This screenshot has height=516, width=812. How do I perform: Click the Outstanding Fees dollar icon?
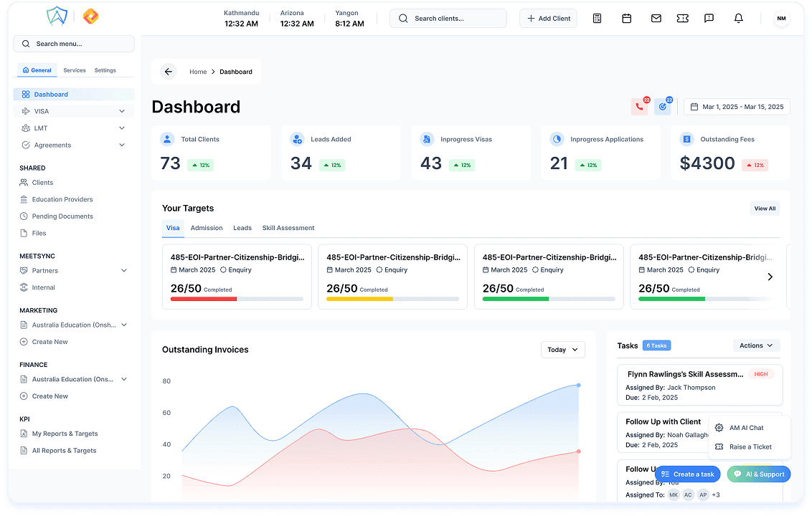(686, 139)
